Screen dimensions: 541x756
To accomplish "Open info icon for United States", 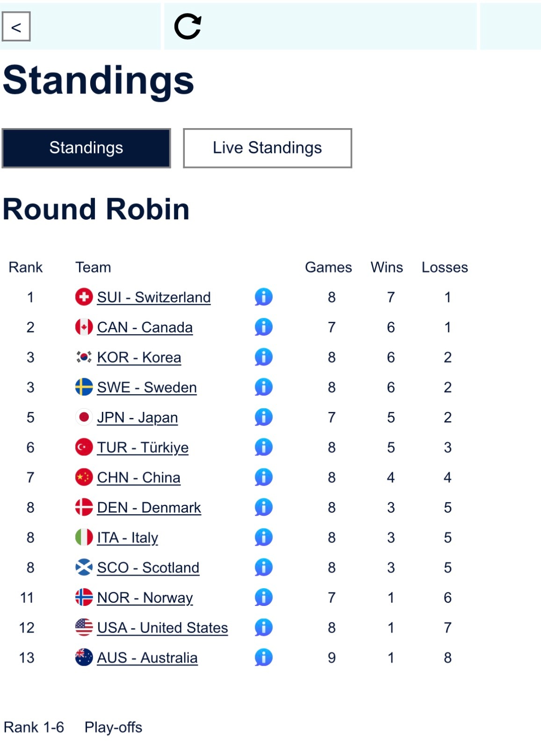I will click(263, 627).
